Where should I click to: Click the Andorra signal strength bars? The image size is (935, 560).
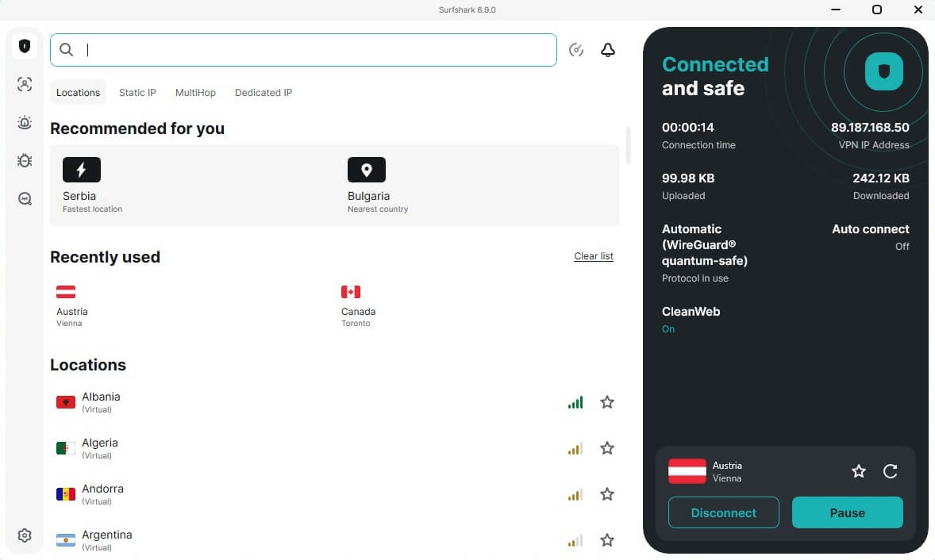tap(575, 494)
